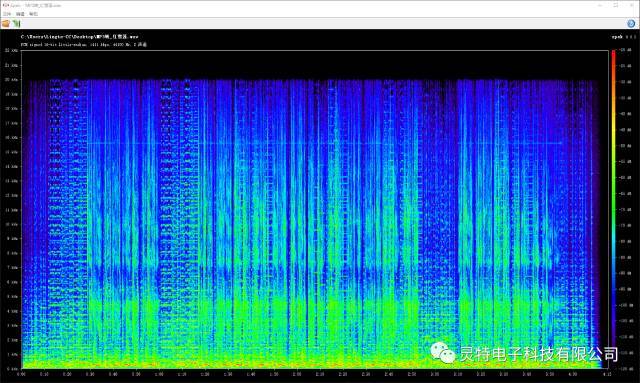Click the red top of dB color scale

click(x=613, y=54)
